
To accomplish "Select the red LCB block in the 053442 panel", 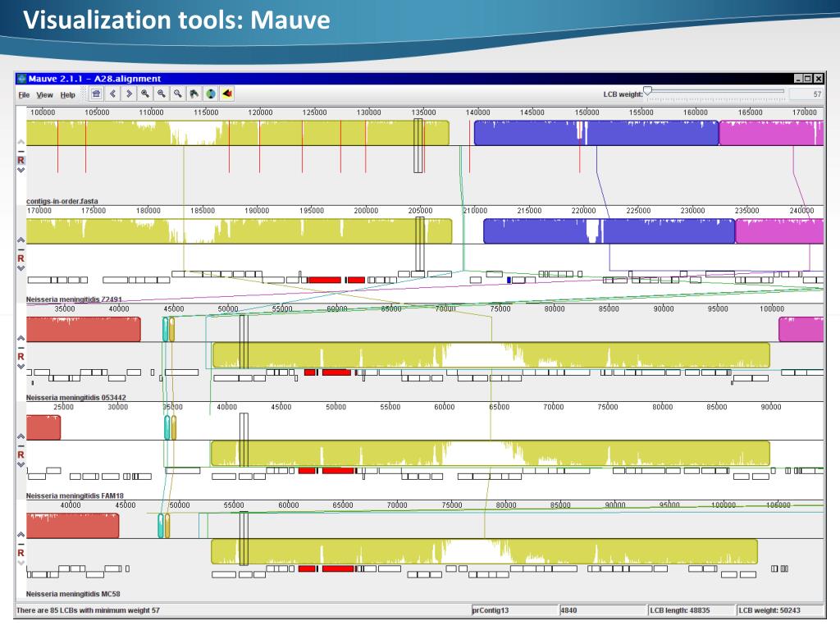I will (x=84, y=329).
